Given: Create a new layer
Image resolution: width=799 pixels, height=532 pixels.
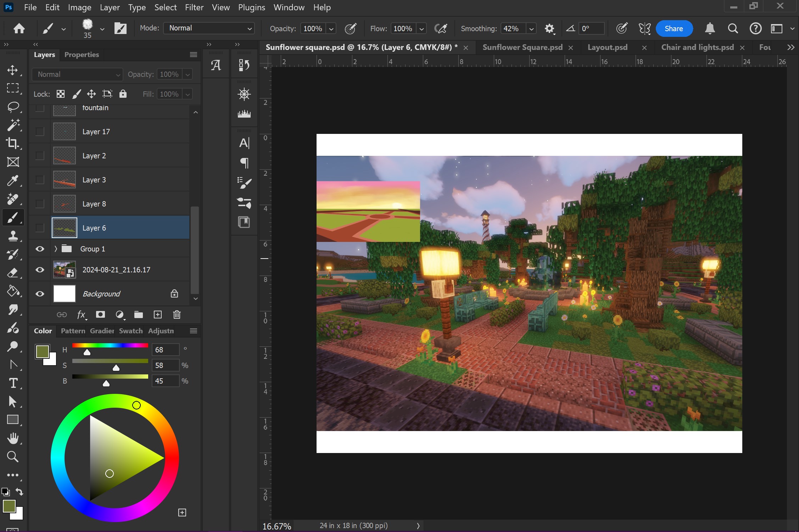Looking at the screenshot, I should (157, 315).
